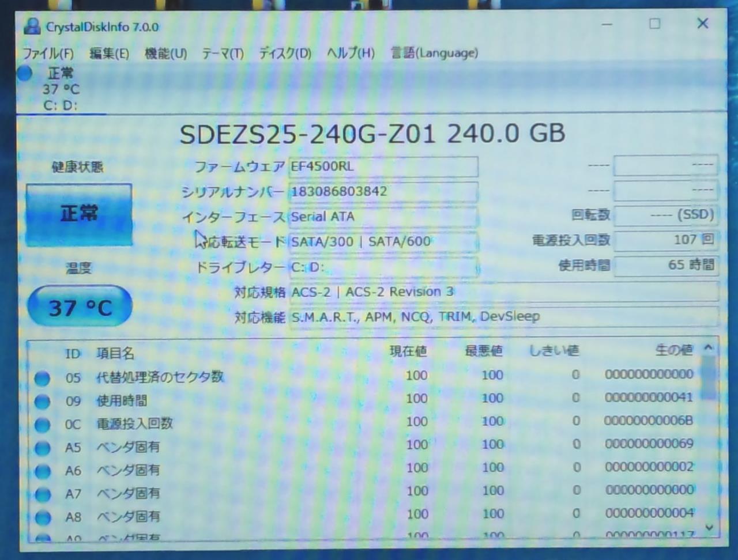This screenshot has height=560, width=738.
Task: Click the 使用時間 row in SMART list
Action: pos(364,400)
